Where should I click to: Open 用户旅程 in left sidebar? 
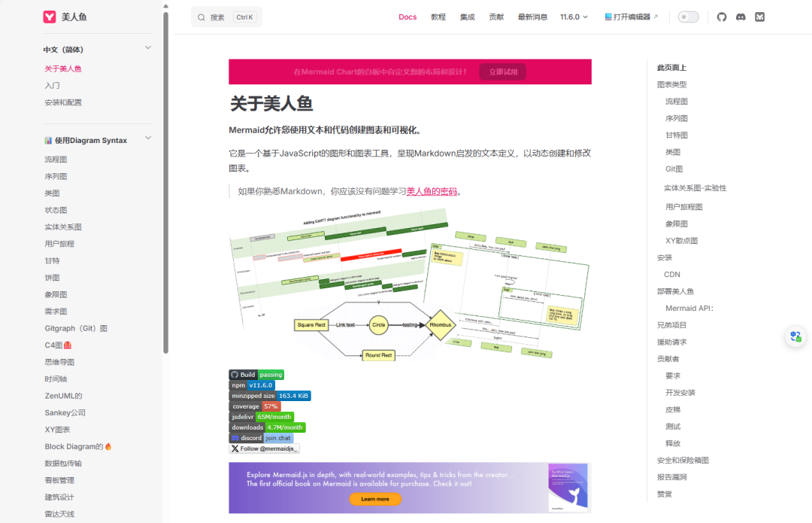point(59,244)
